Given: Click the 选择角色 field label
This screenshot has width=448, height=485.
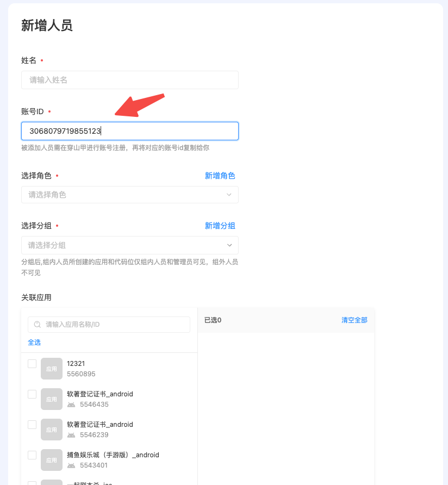Looking at the screenshot, I should point(36,176).
